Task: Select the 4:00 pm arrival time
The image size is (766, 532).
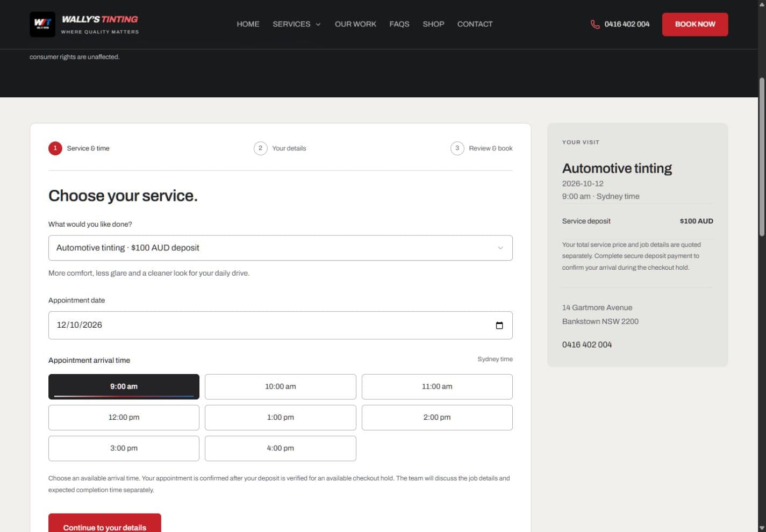Action: coord(281,448)
